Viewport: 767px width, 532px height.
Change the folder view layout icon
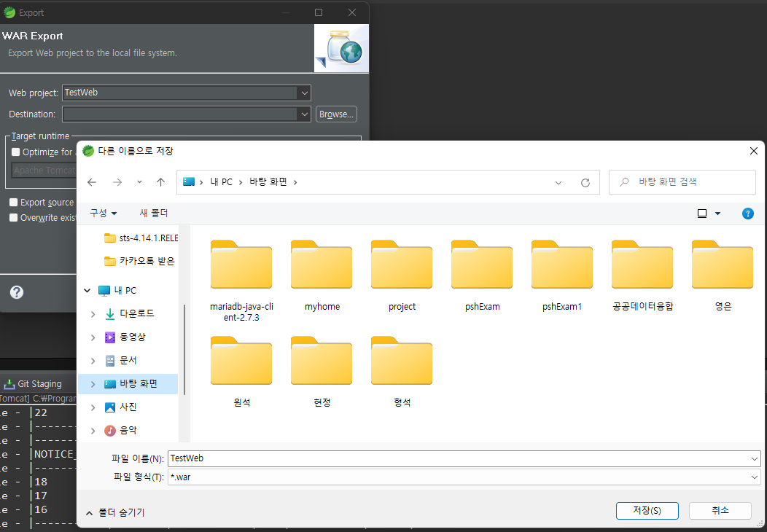tap(702, 214)
